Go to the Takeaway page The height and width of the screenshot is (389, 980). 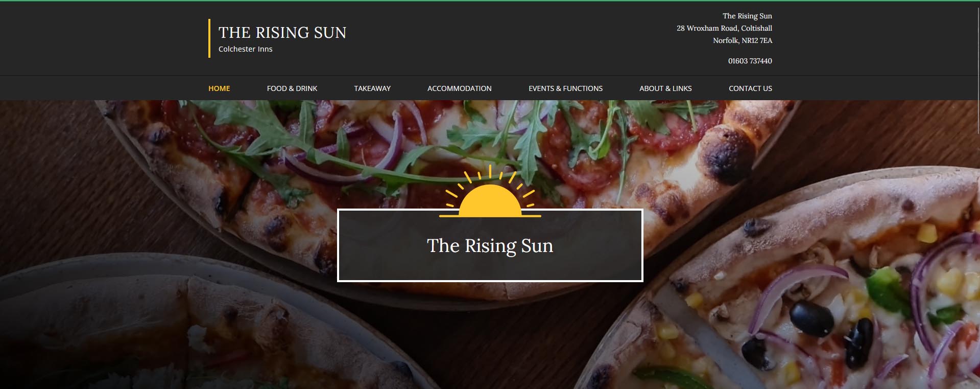(372, 88)
